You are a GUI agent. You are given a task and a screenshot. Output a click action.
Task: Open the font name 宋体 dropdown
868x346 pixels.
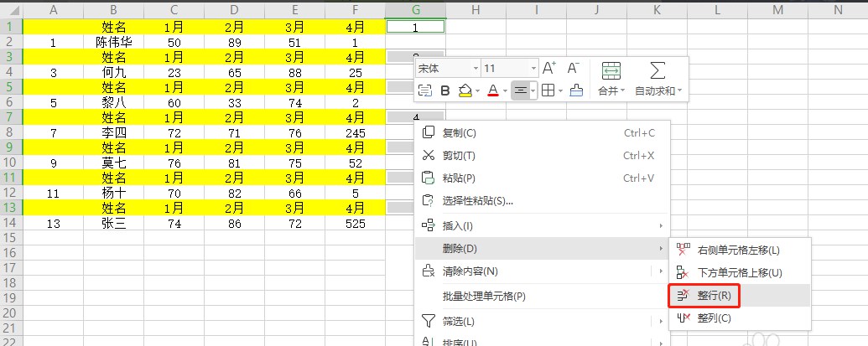pyautogui.click(x=476, y=69)
